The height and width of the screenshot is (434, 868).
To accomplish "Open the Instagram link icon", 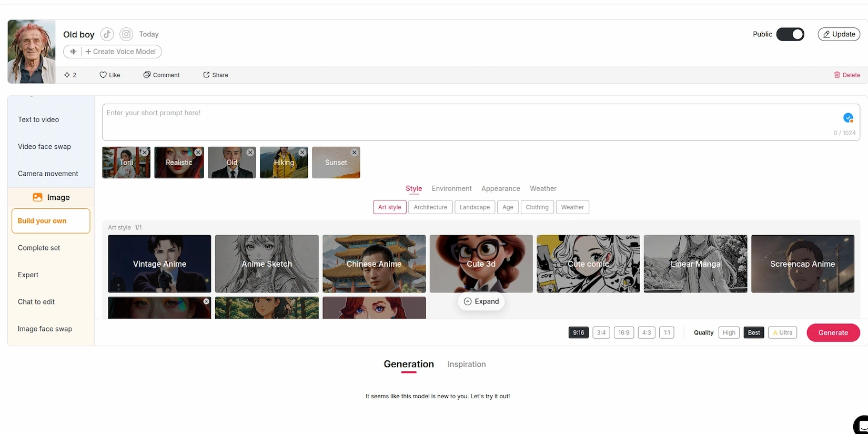I will click(126, 34).
